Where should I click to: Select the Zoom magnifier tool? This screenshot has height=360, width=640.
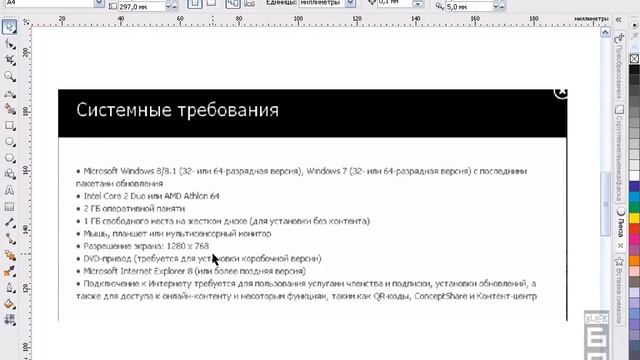click(9, 77)
